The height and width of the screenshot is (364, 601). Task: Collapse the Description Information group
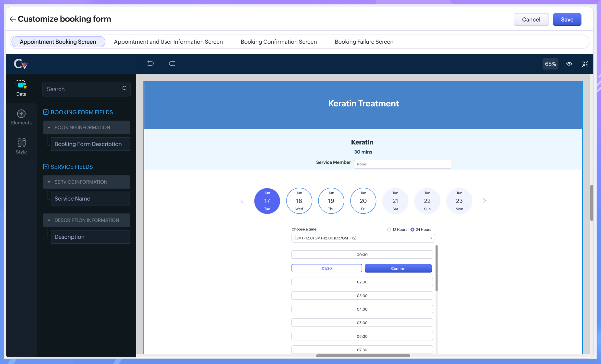[49, 220]
